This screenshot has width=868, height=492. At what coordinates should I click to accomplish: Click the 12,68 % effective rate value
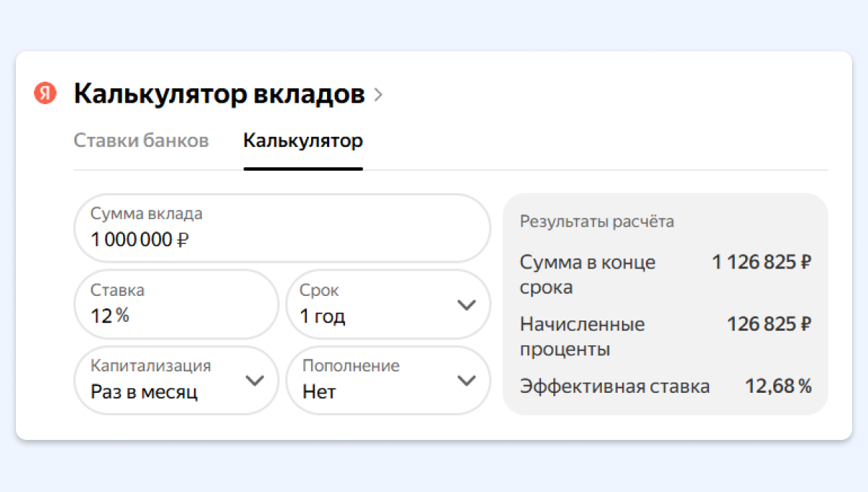point(778,386)
